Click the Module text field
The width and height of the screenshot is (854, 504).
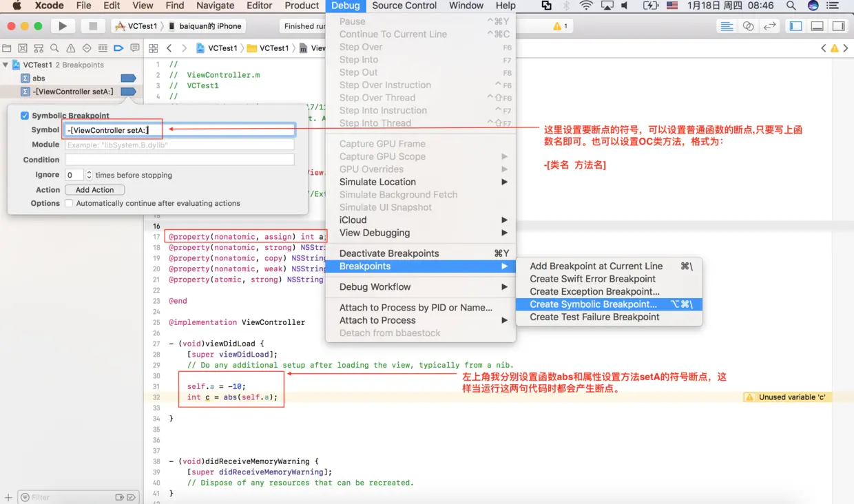(180, 145)
